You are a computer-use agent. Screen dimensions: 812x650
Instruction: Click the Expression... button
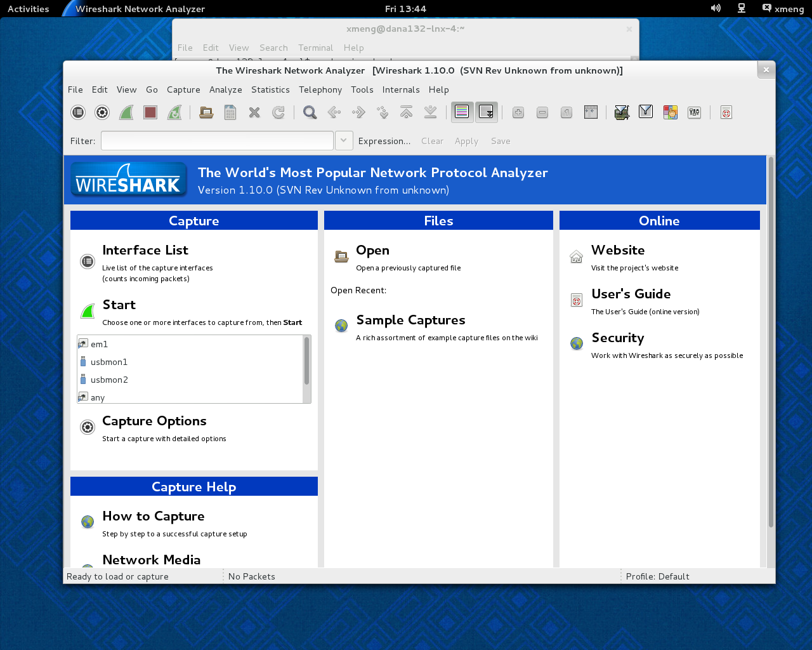[384, 141]
